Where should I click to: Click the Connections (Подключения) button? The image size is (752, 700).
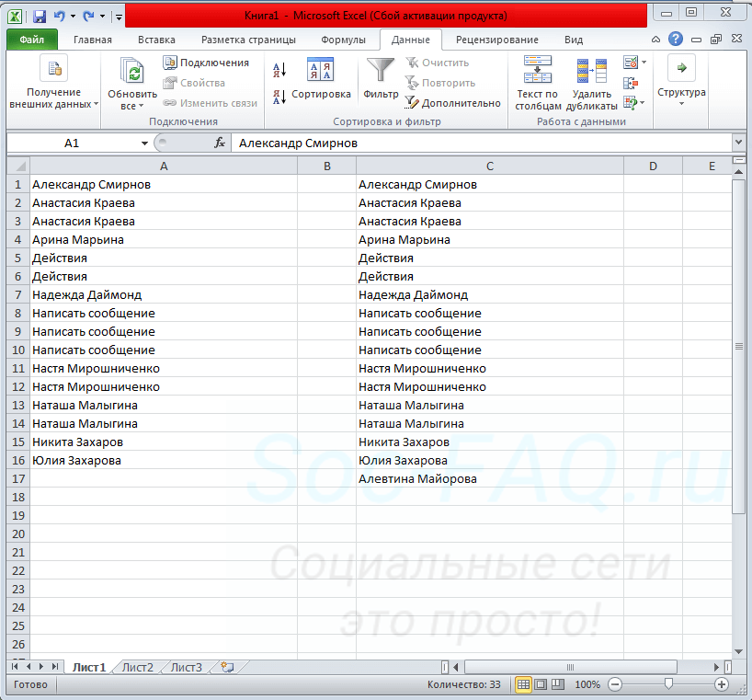click(x=206, y=63)
